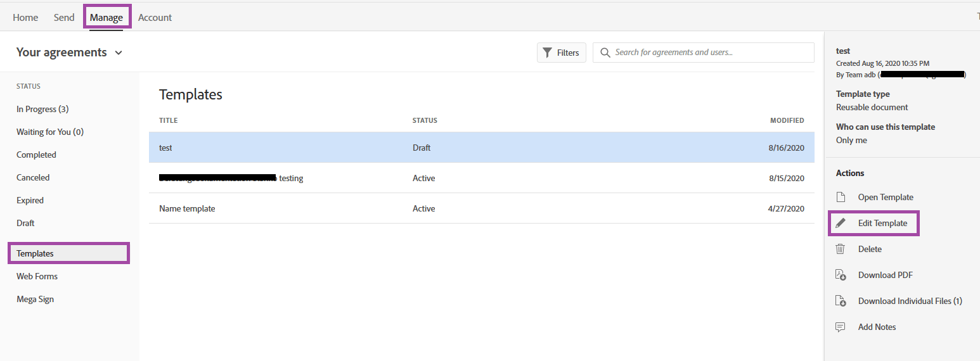980x361 pixels.
Task: Expand the Your agreements dropdown chevron
Action: (119, 53)
